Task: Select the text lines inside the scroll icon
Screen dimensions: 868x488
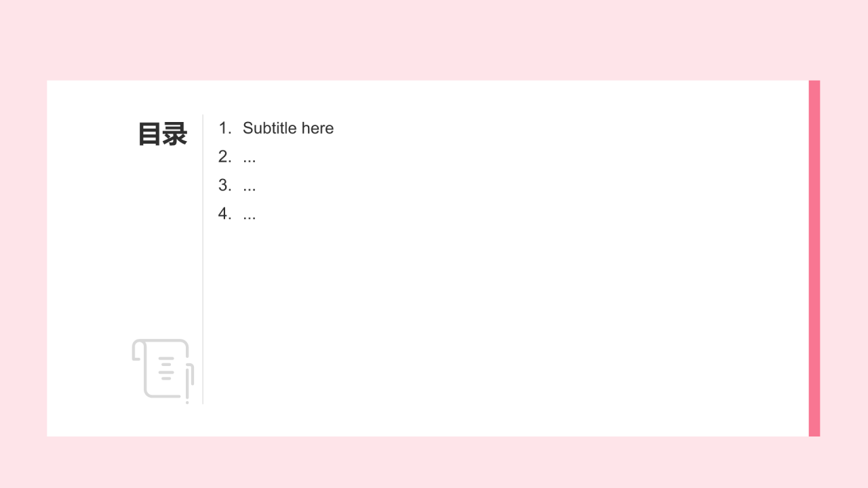Action: [x=166, y=368]
